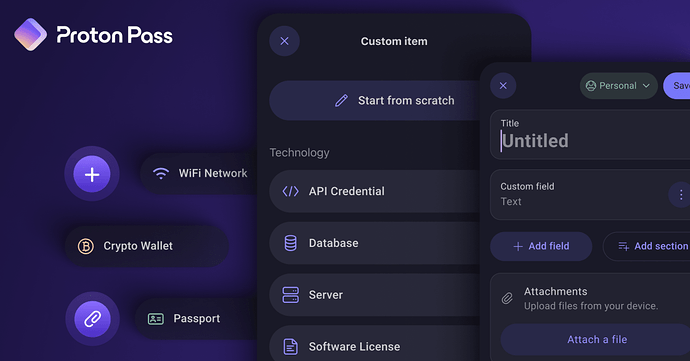Screen dimensions: 690x361
Task: Choose the Crypto Wallet bitcoin icon
Action: pos(86,246)
